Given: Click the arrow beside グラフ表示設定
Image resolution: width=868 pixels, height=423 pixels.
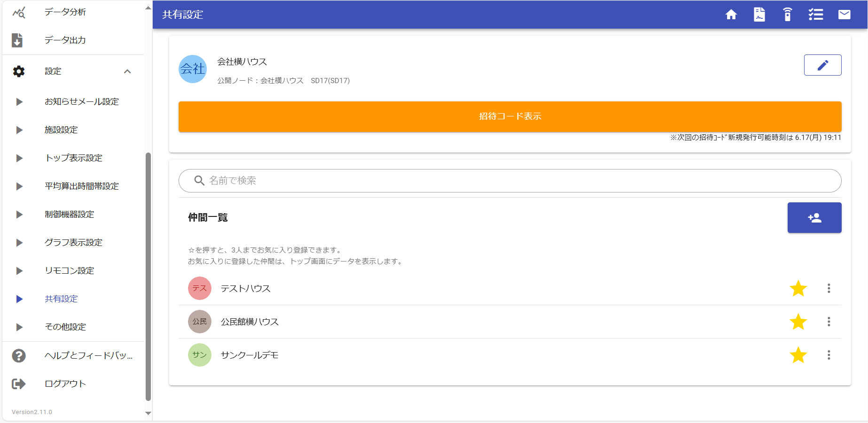Looking at the screenshot, I should click(19, 243).
